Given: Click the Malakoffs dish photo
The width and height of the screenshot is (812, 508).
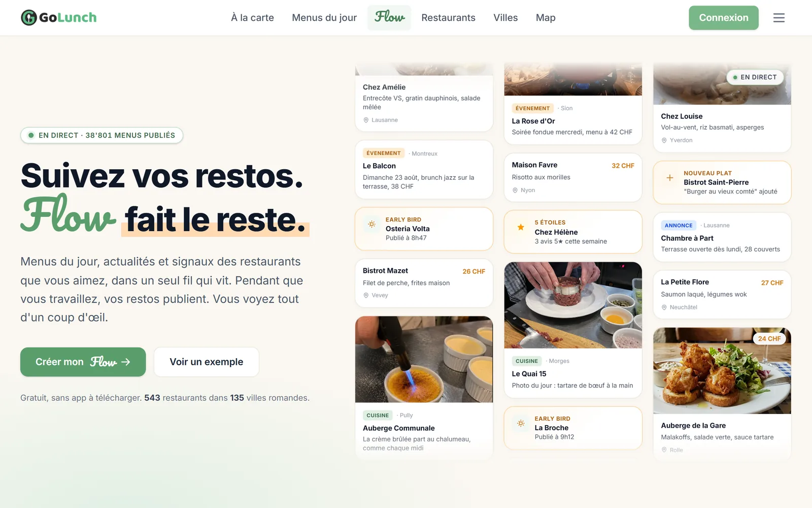Looking at the screenshot, I should click(x=722, y=371).
